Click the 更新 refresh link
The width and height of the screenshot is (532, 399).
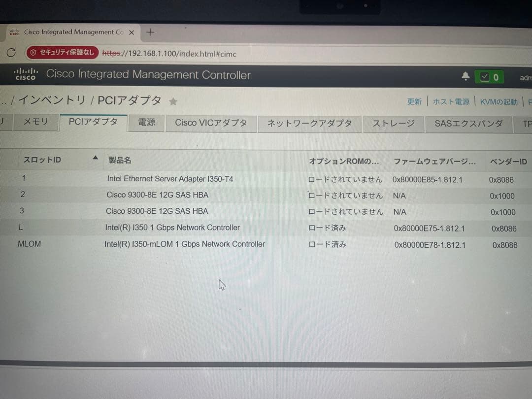point(414,100)
